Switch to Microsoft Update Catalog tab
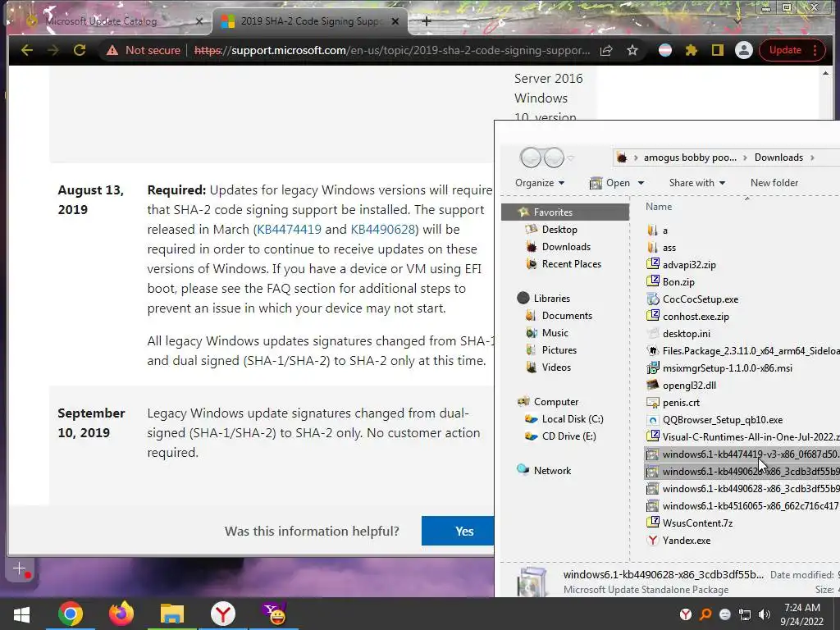This screenshot has height=630, width=840. (102, 21)
